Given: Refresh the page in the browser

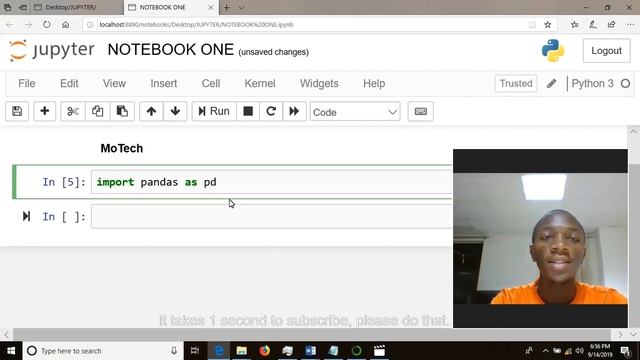Looking at the screenshot, I should click(x=47, y=24).
